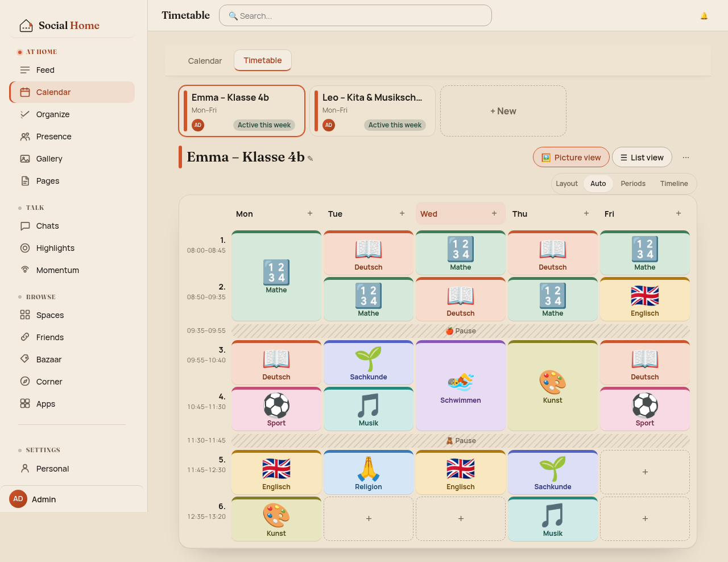Select the Periods layout option
Image resolution: width=728 pixels, height=562 pixels.
(x=633, y=184)
